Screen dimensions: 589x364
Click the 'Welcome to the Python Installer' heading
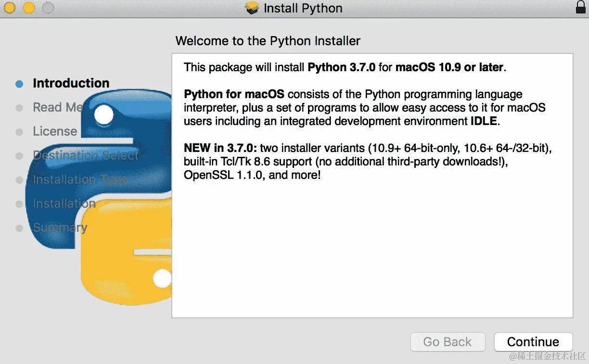coord(268,41)
